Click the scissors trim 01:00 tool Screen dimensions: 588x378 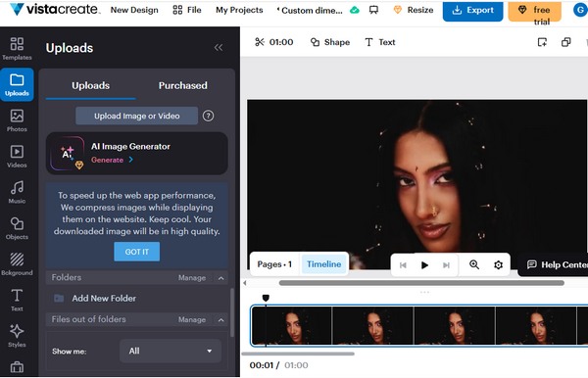[x=273, y=42]
